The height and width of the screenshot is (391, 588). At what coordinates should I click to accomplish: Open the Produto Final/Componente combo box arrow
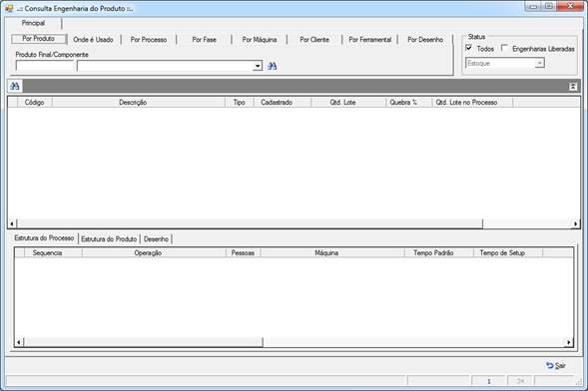[258, 66]
